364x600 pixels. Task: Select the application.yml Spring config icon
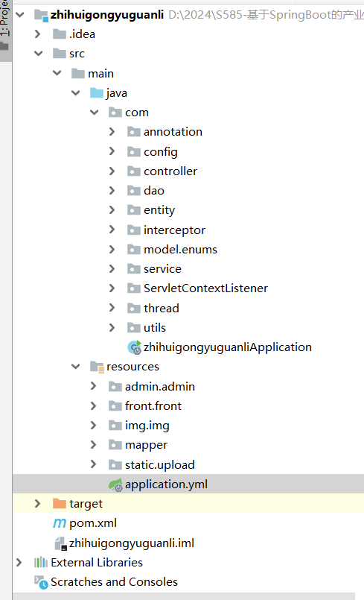pos(115,484)
